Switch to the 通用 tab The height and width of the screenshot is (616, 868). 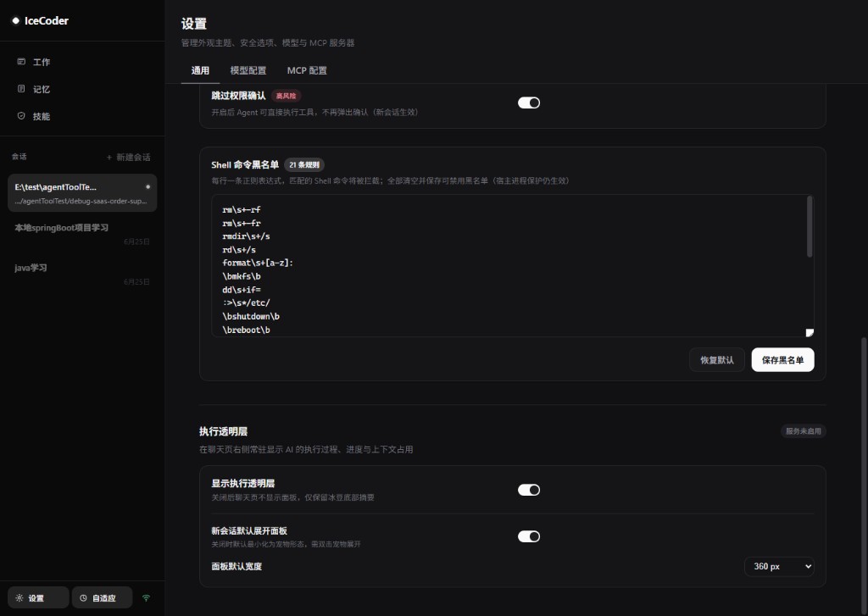[200, 70]
